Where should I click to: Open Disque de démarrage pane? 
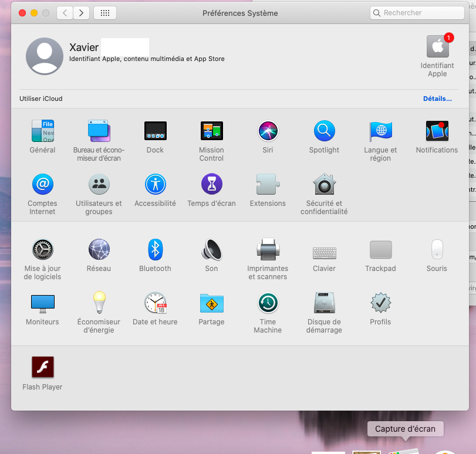pyautogui.click(x=324, y=303)
